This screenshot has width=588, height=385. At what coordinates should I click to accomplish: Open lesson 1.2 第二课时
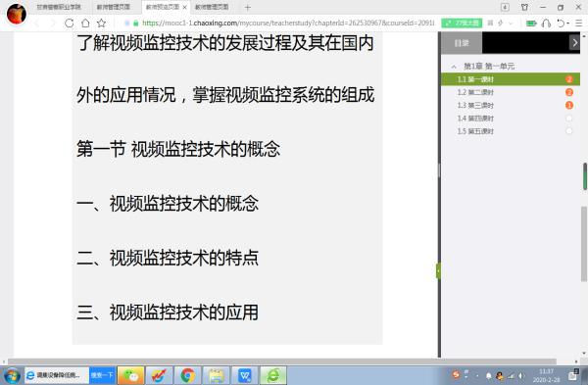pyautogui.click(x=475, y=92)
